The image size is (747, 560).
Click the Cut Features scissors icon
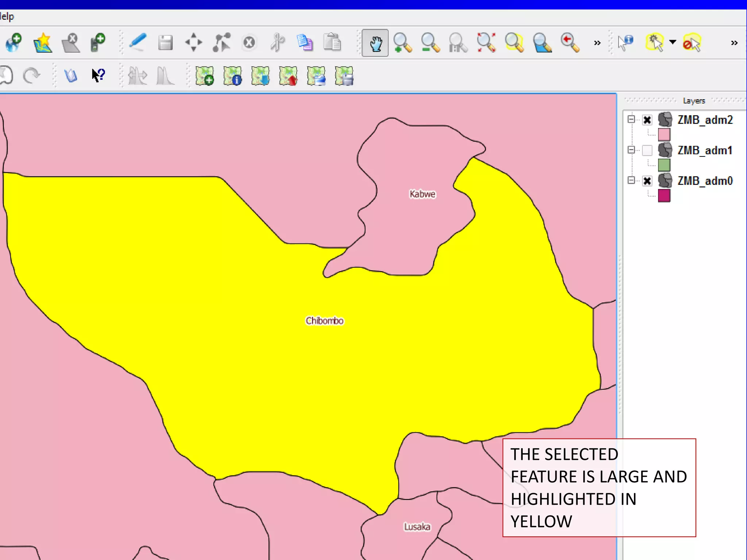click(x=278, y=43)
